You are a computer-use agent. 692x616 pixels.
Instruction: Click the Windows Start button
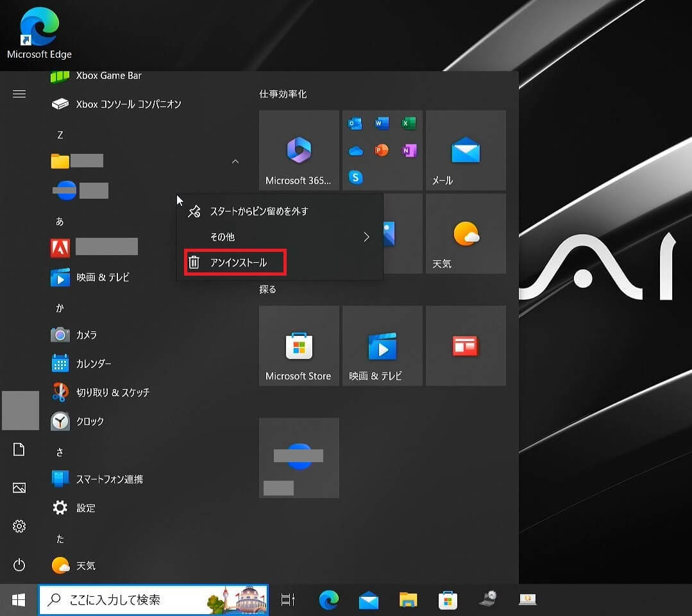coord(19,600)
